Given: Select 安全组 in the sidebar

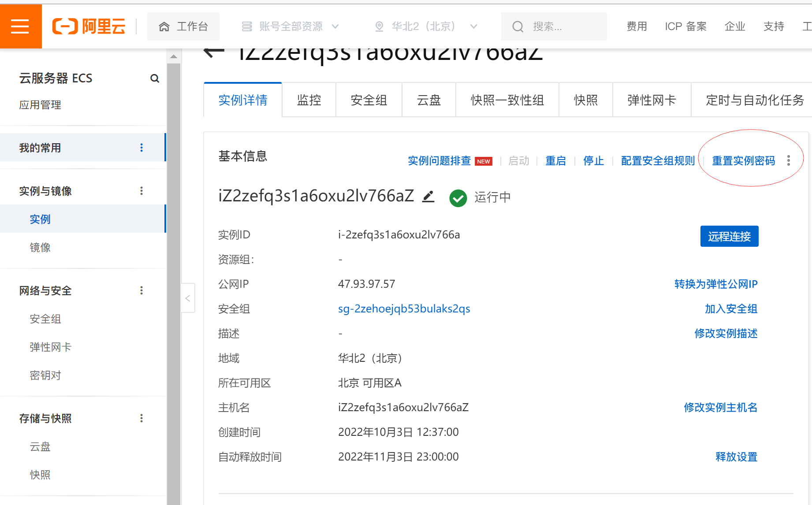Looking at the screenshot, I should click(x=45, y=319).
